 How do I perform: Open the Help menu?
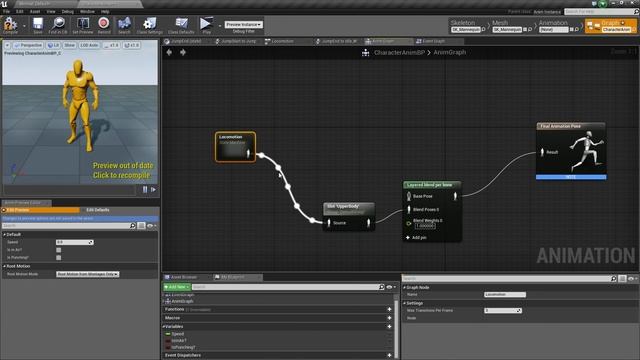pos(105,11)
